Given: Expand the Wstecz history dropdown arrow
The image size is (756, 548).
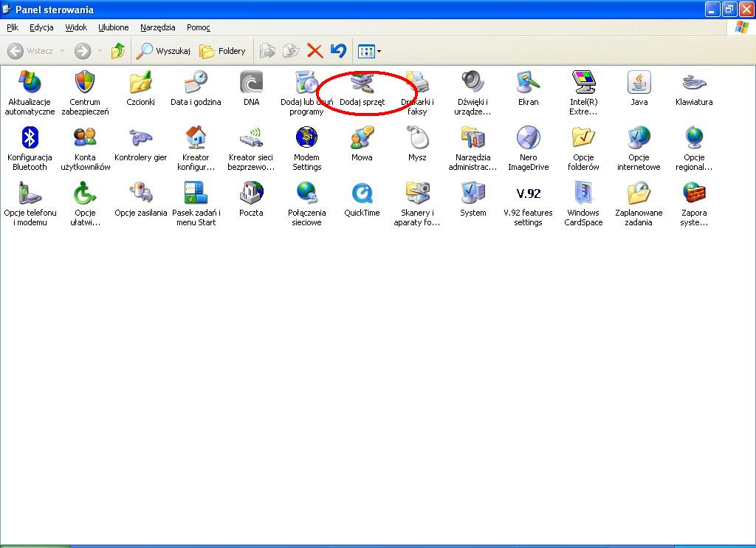Looking at the screenshot, I should click(62, 51).
